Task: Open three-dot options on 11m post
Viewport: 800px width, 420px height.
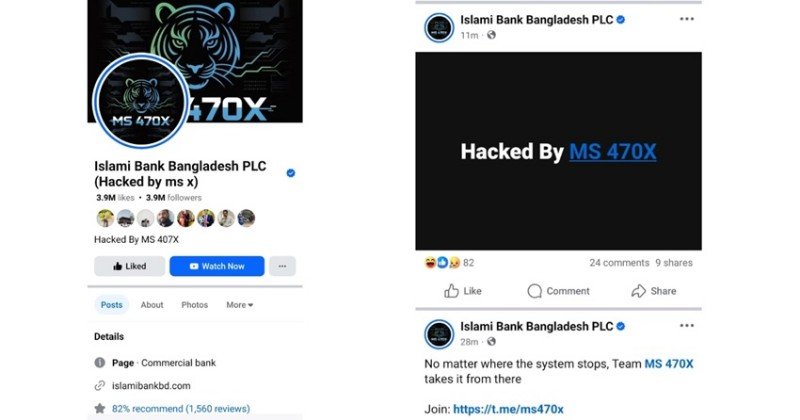Action: point(687,19)
